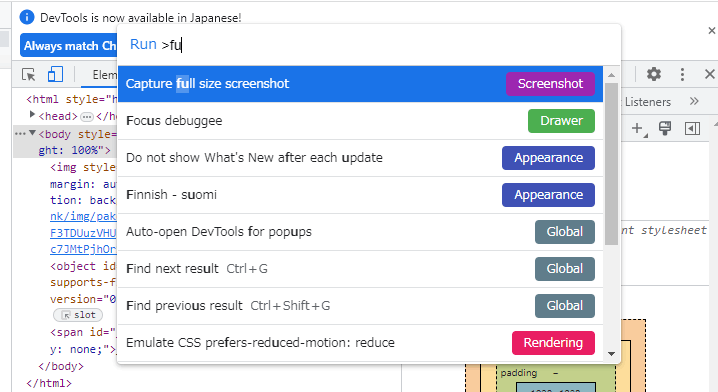Choose Find previous result command
The width and height of the screenshot is (718, 392).
click(360, 306)
